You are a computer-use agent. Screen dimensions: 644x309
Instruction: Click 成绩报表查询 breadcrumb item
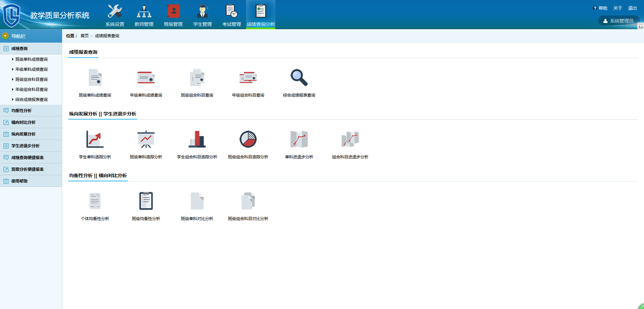tap(107, 36)
